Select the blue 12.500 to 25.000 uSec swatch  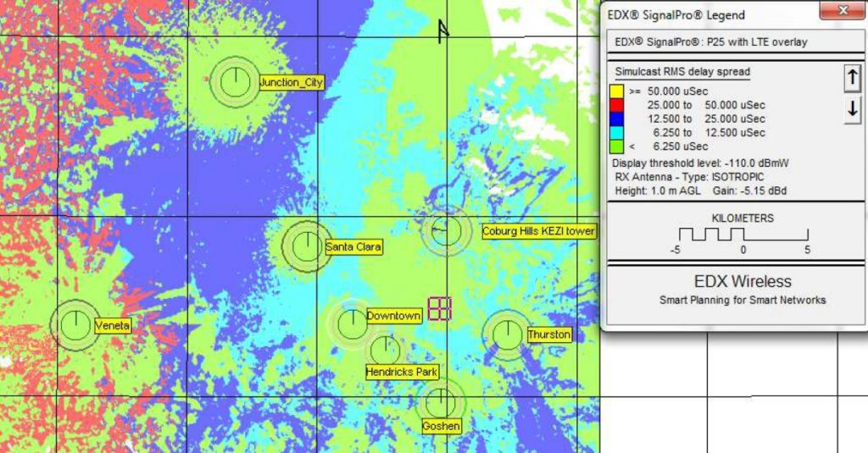click(x=619, y=119)
